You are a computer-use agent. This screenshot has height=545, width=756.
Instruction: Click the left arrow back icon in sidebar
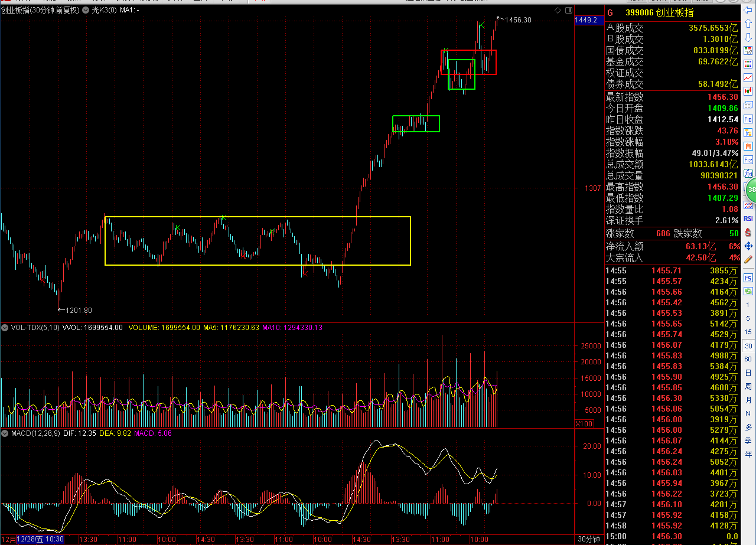[x=748, y=11]
